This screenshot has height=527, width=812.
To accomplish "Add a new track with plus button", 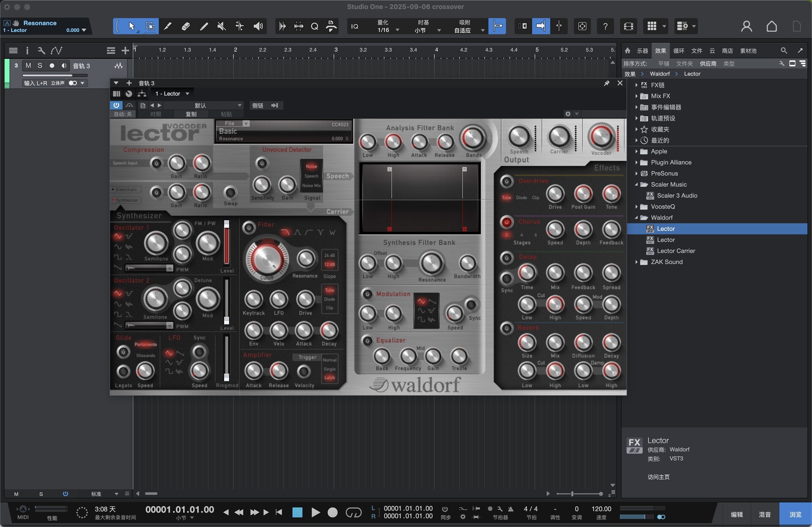I will point(125,51).
